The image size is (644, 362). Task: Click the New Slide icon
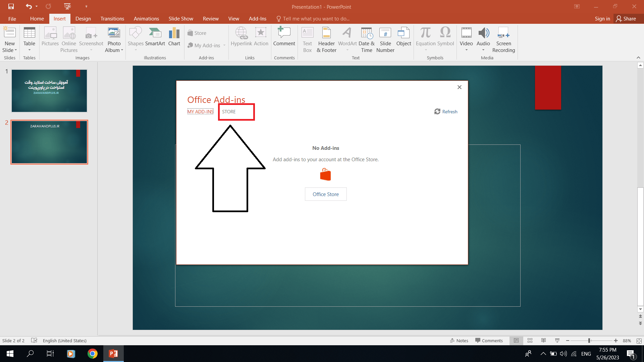click(10, 33)
